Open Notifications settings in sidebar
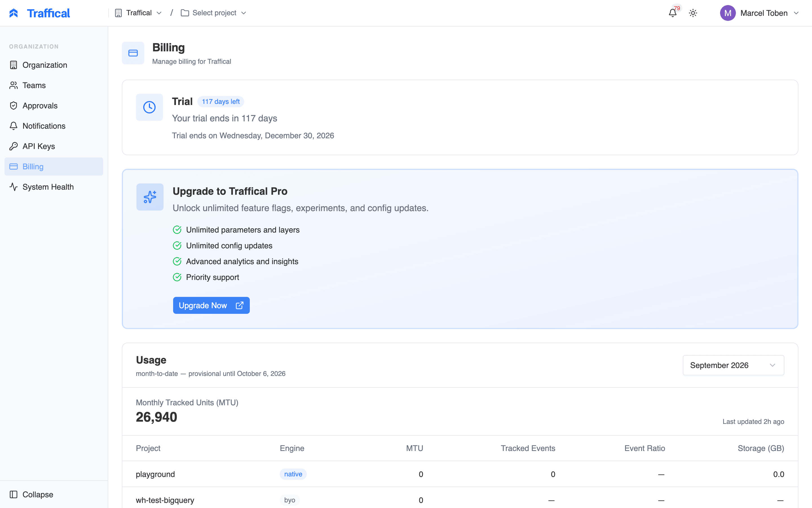The height and width of the screenshot is (508, 812). [54, 126]
